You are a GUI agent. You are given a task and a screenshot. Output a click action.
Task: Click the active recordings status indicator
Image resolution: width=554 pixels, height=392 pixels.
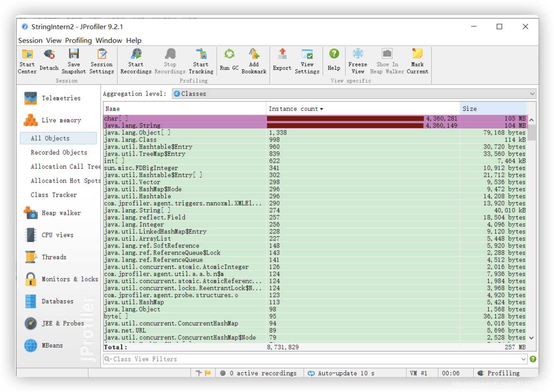258,373
